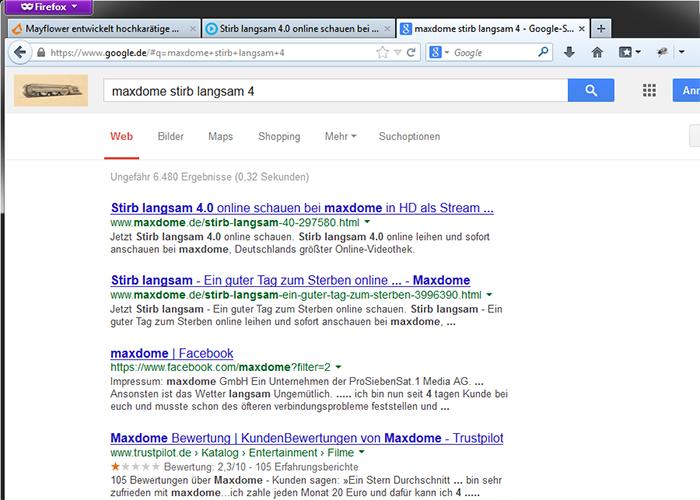Image resolution: width=700 pixels, height=500 pixels.
Task: Switch to Maps results
Action: pos(221,137)
